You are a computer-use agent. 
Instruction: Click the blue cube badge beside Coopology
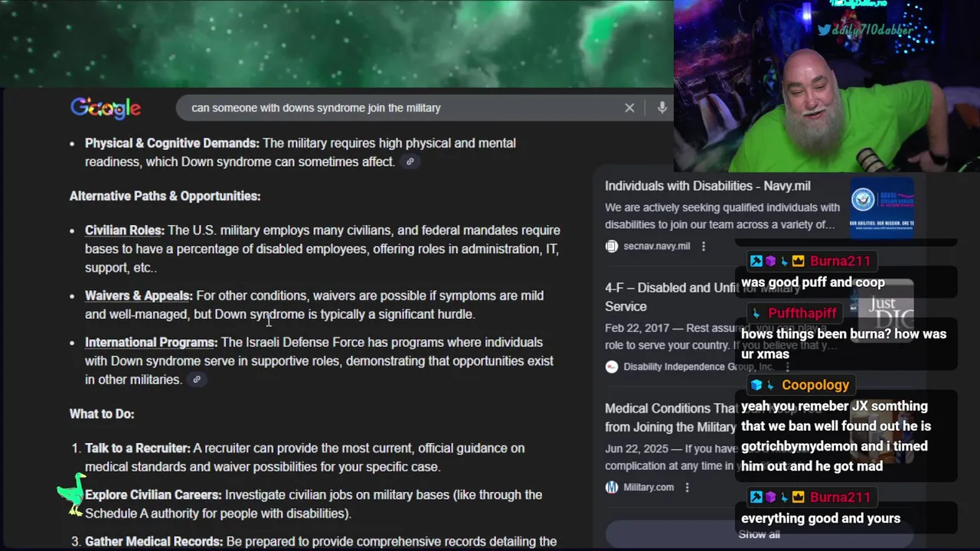pos(756,385)
